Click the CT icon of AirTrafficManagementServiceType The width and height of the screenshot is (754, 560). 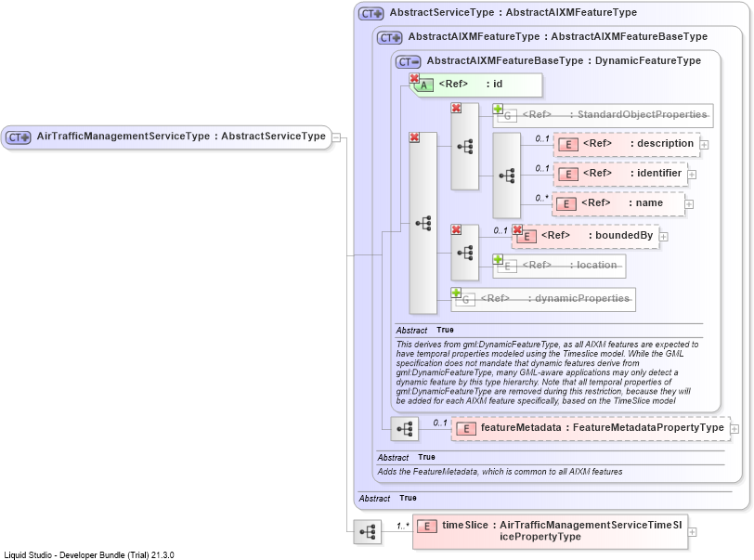pyautogui.click(x=19, y=137)
